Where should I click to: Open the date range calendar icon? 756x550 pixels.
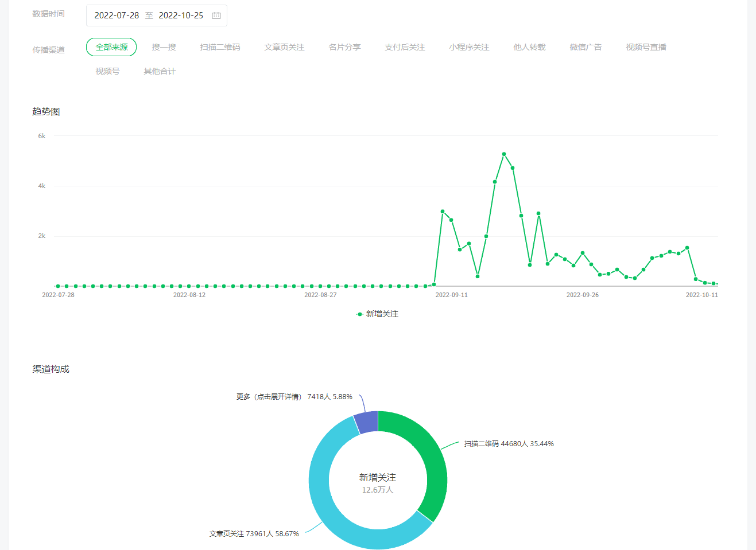tap(216, 15)
